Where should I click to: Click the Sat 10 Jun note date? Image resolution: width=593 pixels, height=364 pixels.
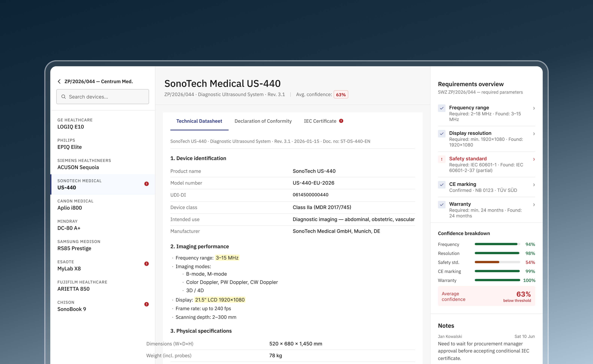click(525, 337)
